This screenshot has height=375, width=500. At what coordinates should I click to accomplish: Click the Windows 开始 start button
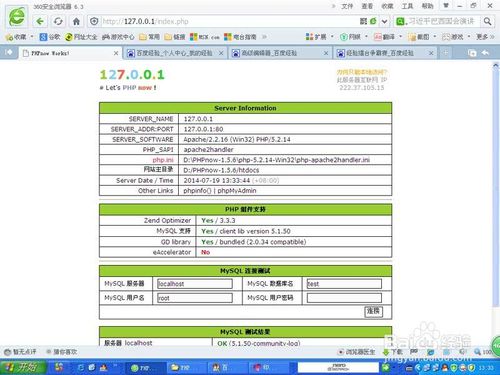[x=23, y=367]
